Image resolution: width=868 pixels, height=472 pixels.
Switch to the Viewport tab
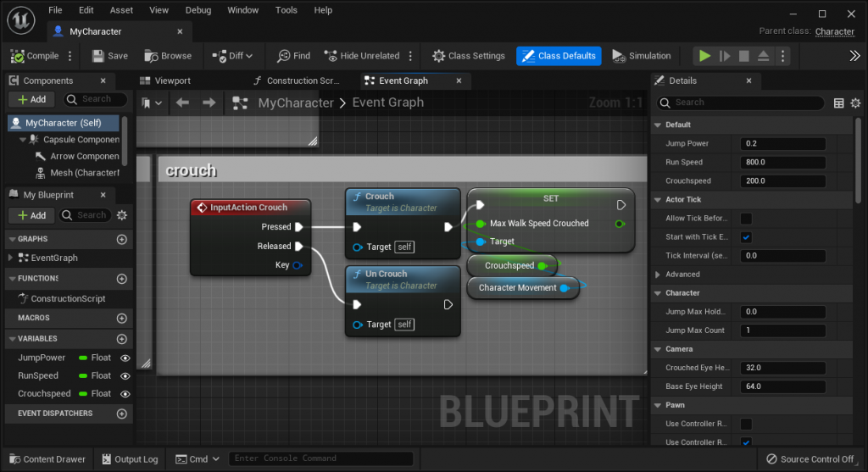click(165, 81)
